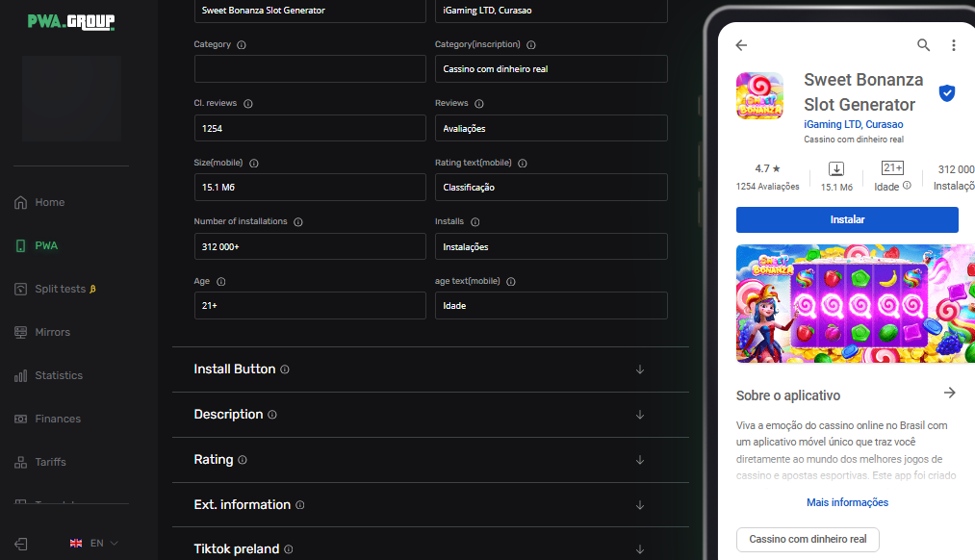
Task: Edit the Cl. reviews field showing 1254
Action: 310,128
